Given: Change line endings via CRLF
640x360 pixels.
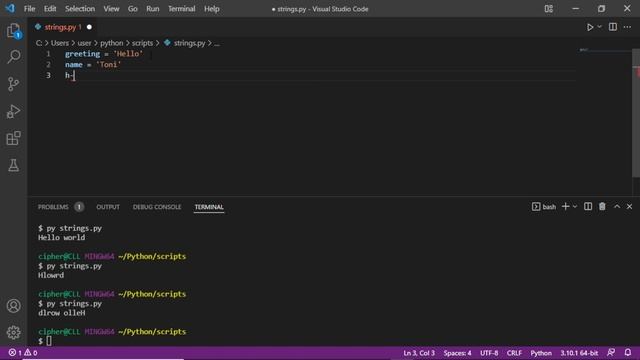Looking at the screenshot, I should 514,353.
